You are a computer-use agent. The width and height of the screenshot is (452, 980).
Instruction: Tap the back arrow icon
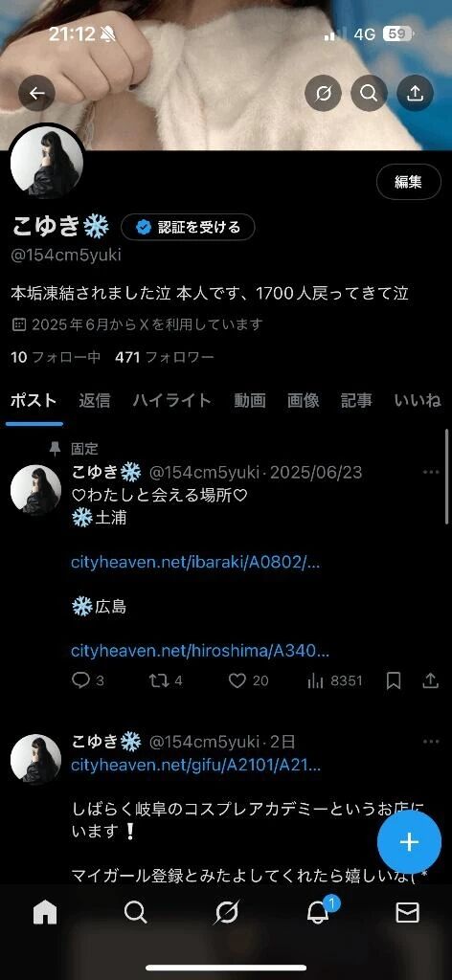(37, 94)
